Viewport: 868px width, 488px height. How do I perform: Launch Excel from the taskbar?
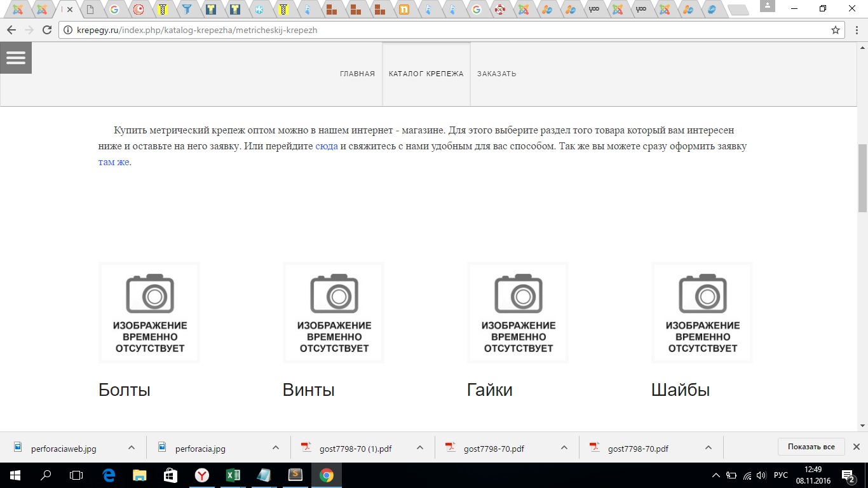pos(233,475)
